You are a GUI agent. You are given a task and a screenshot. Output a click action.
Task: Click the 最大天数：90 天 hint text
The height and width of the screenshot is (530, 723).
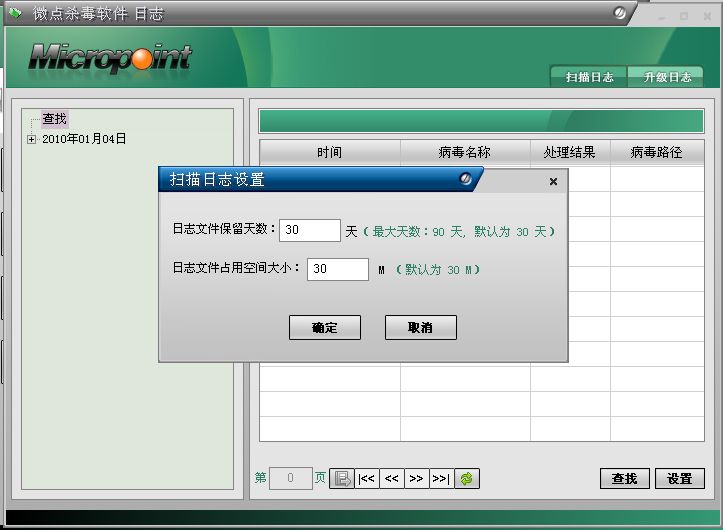(x=418, y=231)
